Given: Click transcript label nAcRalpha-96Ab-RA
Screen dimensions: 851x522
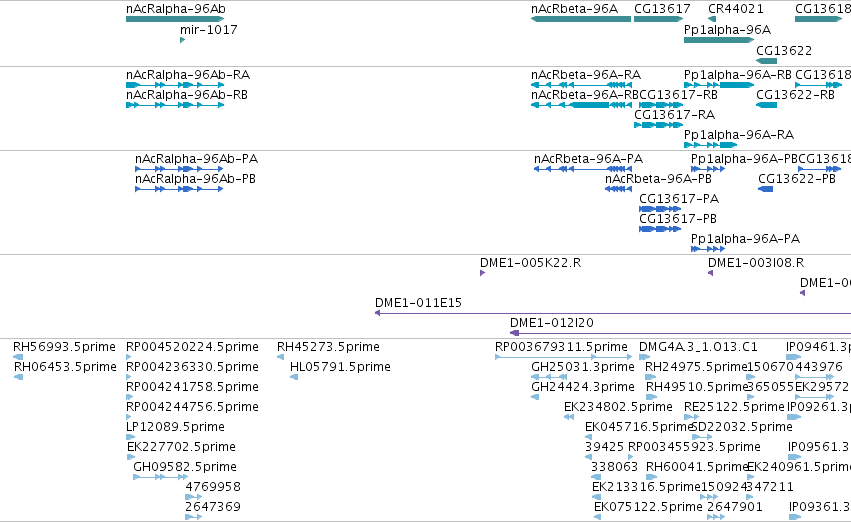Looking at the screenshot, I should [x=188, y=75].
